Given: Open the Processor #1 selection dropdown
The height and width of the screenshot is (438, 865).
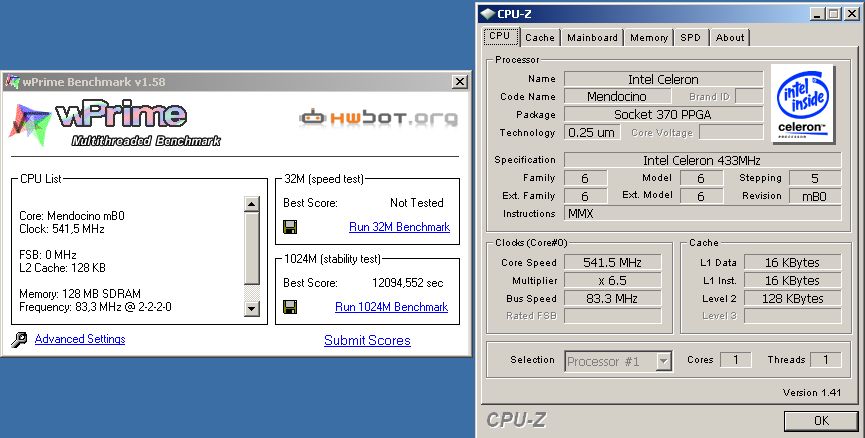Looking at the screenshot, I should (x=664, y=362).
